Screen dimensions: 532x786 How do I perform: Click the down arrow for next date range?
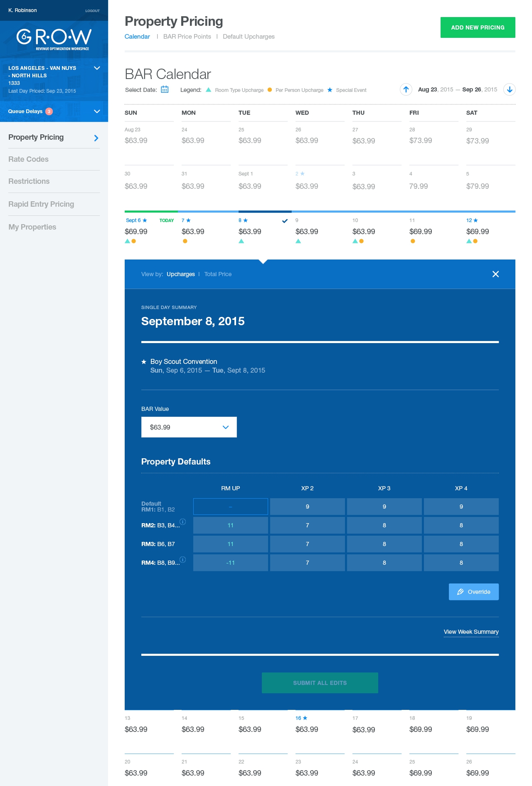coord(509,89)
